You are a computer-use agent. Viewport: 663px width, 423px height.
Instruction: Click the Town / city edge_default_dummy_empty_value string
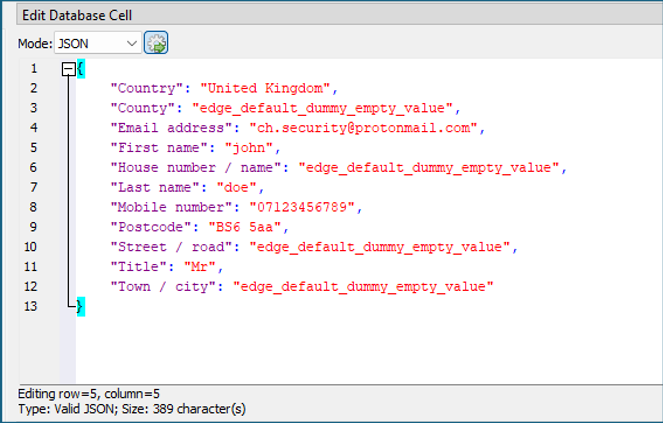click(x=363, y=287)
